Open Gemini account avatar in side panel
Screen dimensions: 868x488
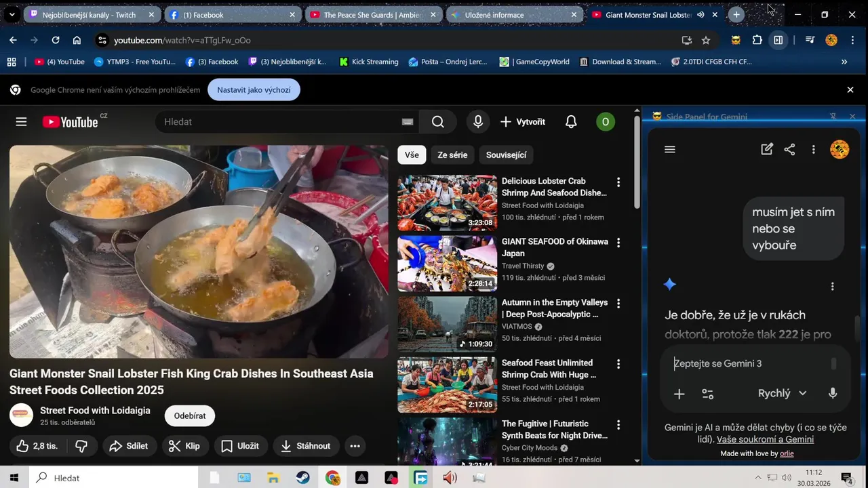840,150
